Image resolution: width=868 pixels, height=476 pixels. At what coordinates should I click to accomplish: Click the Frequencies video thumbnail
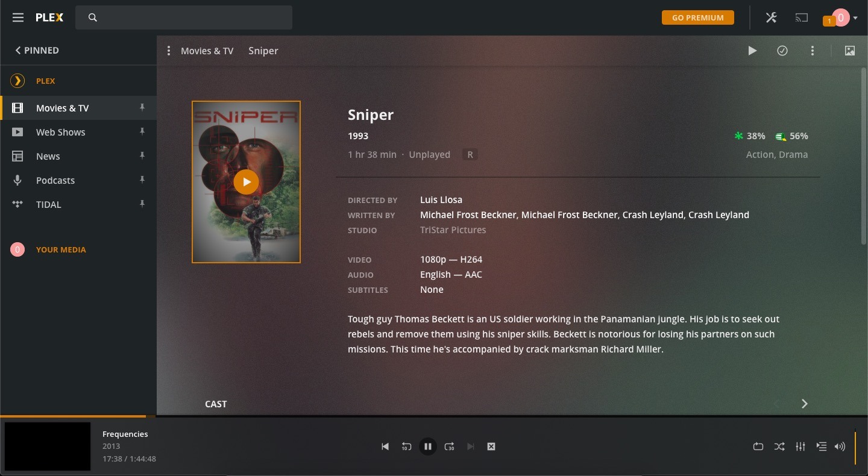[x=47, y=446]
